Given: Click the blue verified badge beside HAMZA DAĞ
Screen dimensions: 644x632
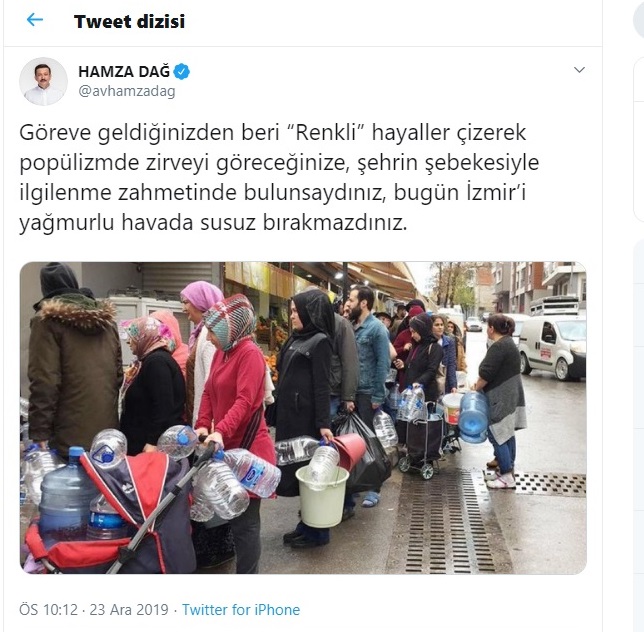Looking at the screenshot, I should pyautogui.click(x=182, y=72).
